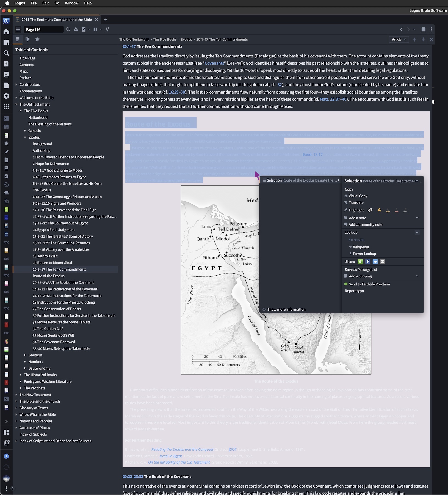The height and width of the screenshot is (495, 448).
Task: Apply the yellow bold A highlight style
Action: [x=379, y=210]
